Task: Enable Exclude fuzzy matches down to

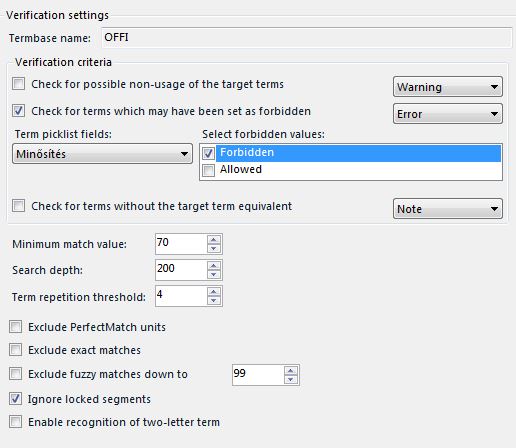Action: coord(16,374)
